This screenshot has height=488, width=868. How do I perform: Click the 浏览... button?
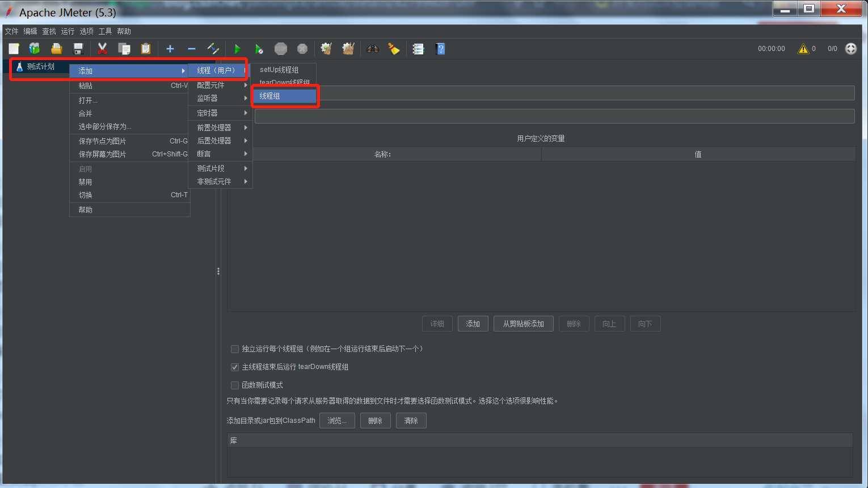[x=337, y=421]
